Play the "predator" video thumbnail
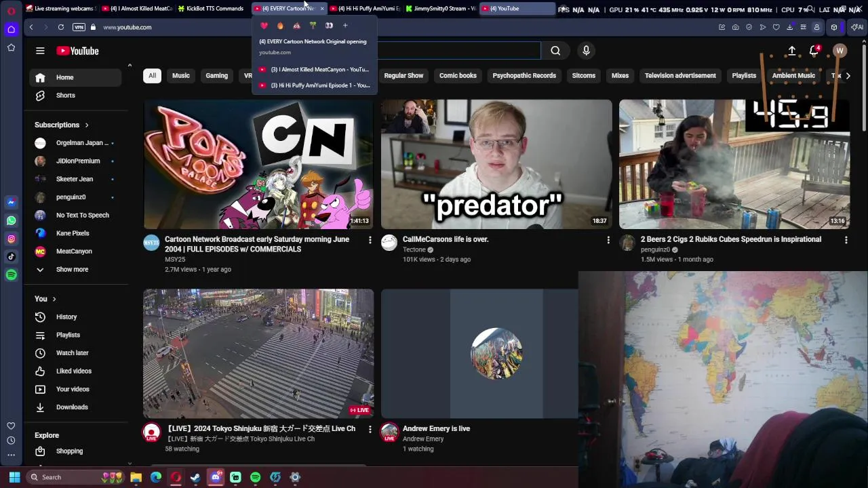Image resolution: width=868 pixels, height=488 pixels. point(496,164)
